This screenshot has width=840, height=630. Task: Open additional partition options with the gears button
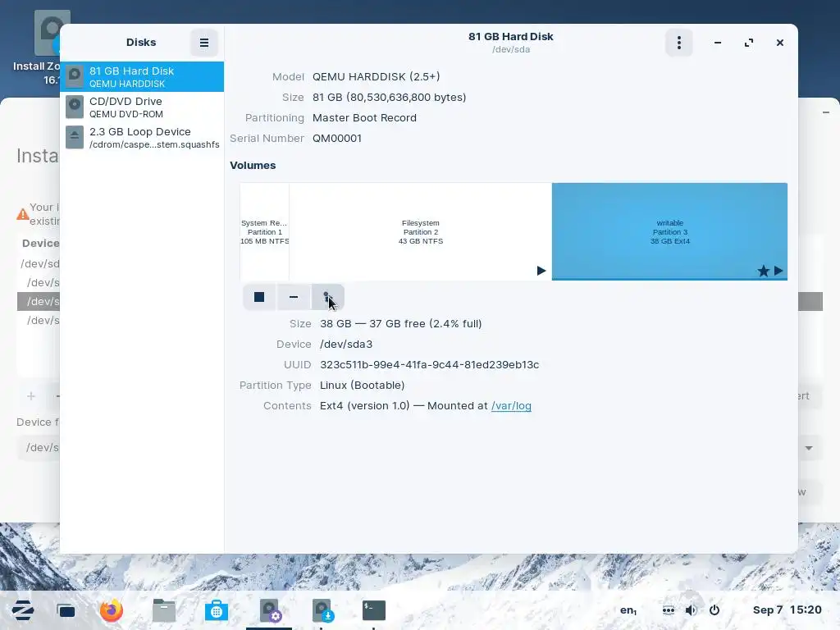(x=327, y=297)
